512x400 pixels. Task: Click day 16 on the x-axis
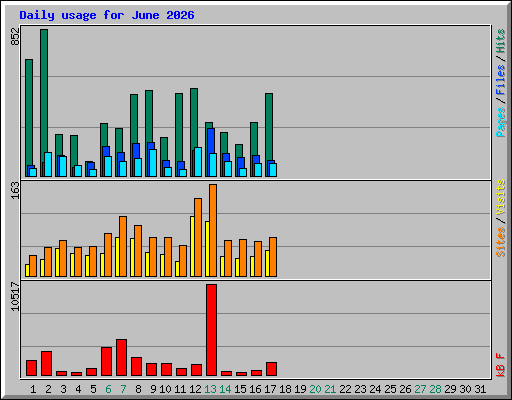[255, 389]
